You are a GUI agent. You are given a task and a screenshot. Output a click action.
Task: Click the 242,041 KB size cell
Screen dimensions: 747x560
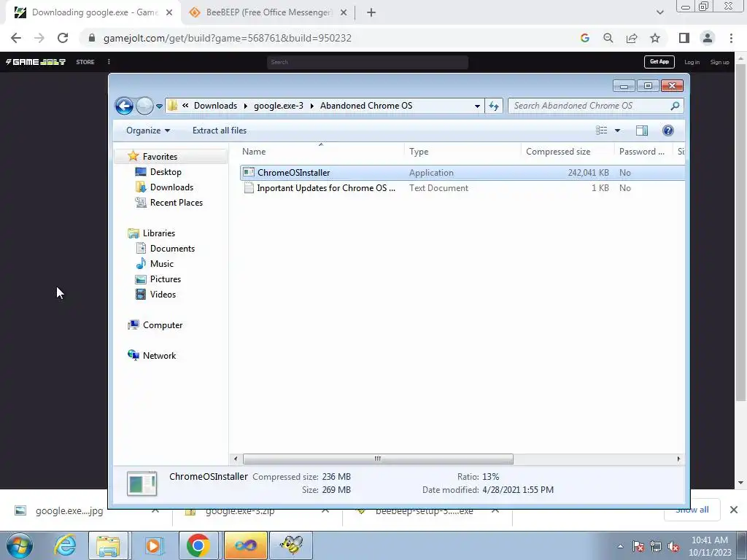588,173
